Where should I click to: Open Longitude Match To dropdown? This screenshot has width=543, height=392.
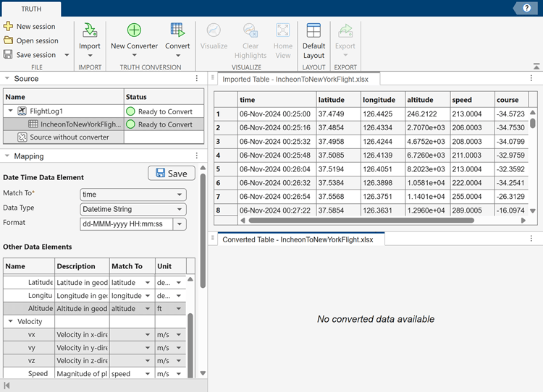tap(148, 296)
